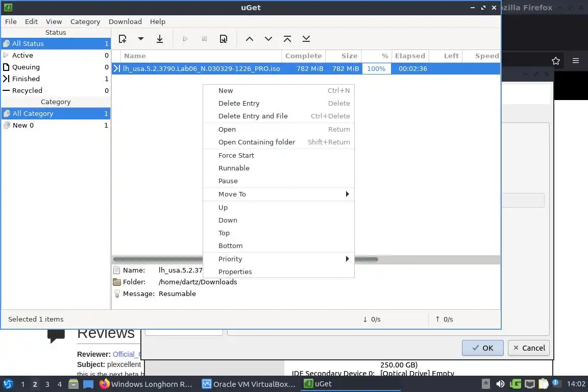588x392 pixels.
Task: Click the horizontal scrollbar in download list
Action: tap(245, 259)
